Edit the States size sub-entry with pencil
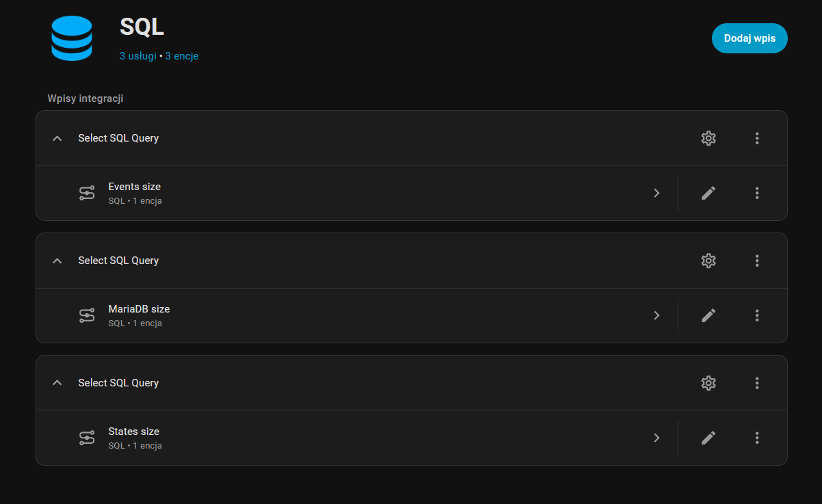822x504 pixels. click(708, 438)
